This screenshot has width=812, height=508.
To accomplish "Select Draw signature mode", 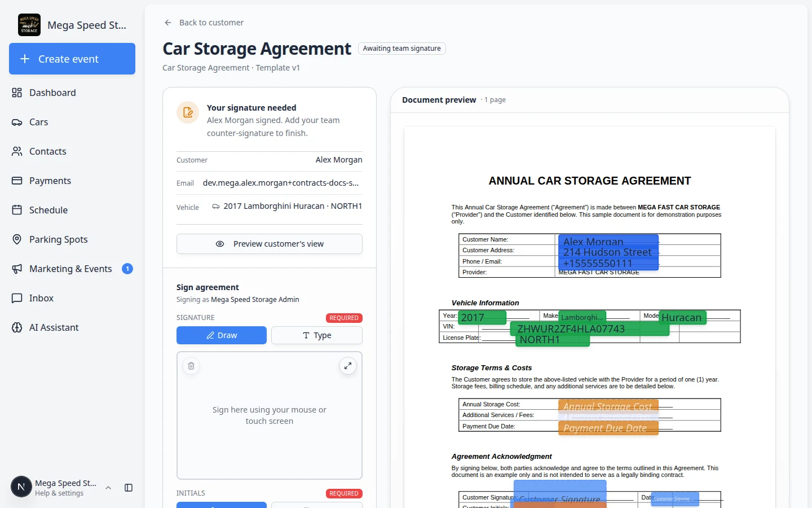I will point(222,335).
